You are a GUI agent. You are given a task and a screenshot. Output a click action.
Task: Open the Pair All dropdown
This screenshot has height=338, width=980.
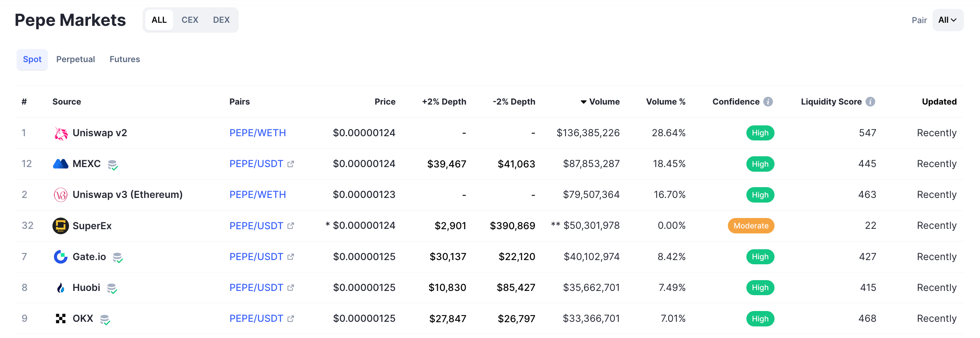pyautogui.click(x=948, y=20)
